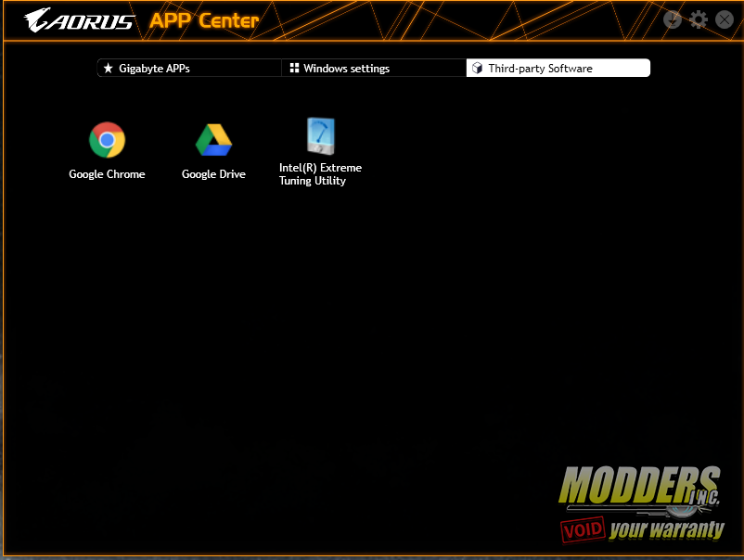Click the Google Chrome text label
The width and height of the screenshot is (744, 560).
click(x=107, y=174)
